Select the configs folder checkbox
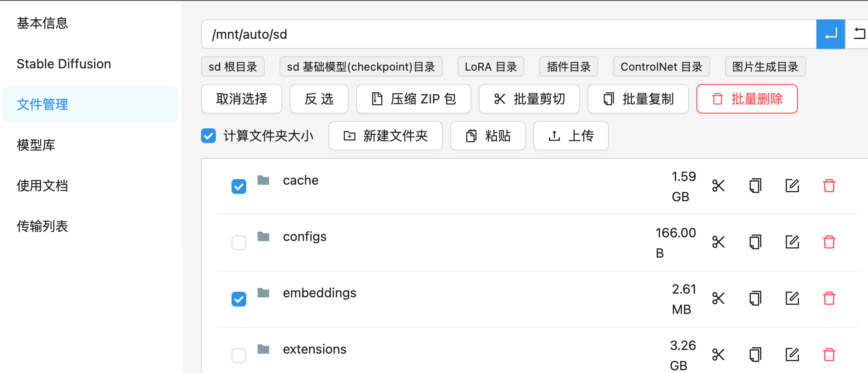 (239, 243)
